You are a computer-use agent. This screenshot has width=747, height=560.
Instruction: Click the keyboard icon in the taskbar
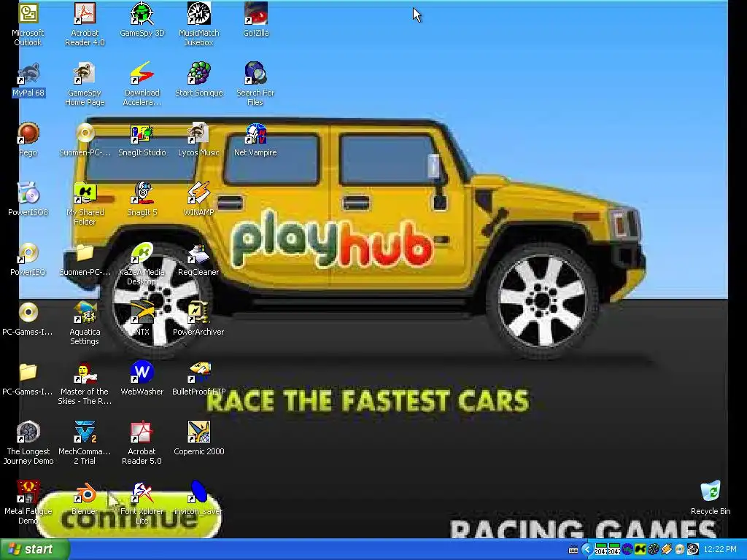coord(573,550)
